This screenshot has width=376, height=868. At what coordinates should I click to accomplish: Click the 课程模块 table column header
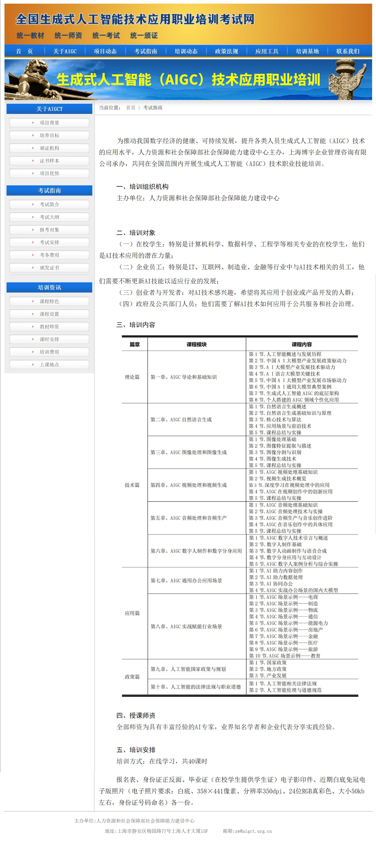(197, 344)
